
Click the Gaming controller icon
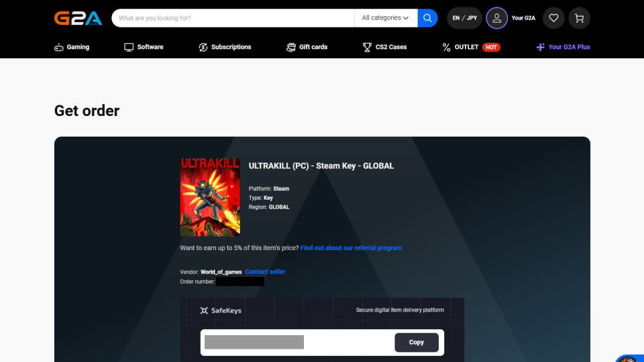59,47
